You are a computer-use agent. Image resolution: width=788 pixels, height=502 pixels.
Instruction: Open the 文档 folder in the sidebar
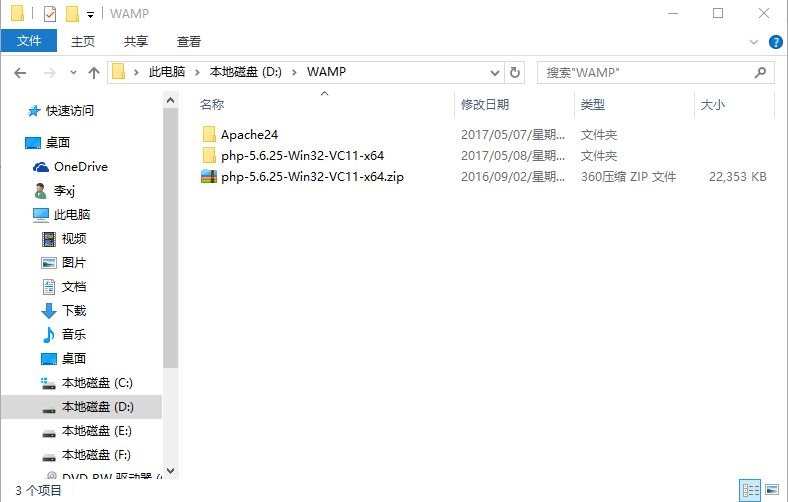pos(74,287)
